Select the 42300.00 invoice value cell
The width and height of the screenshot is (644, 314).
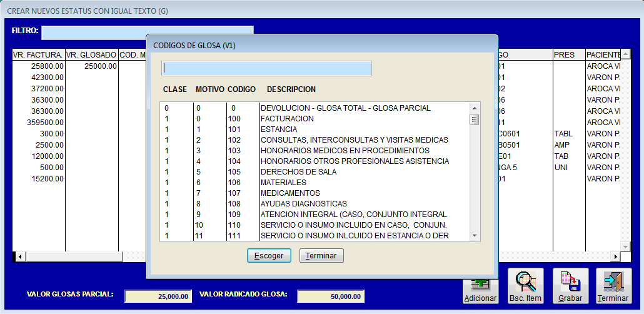coord(39,78)
